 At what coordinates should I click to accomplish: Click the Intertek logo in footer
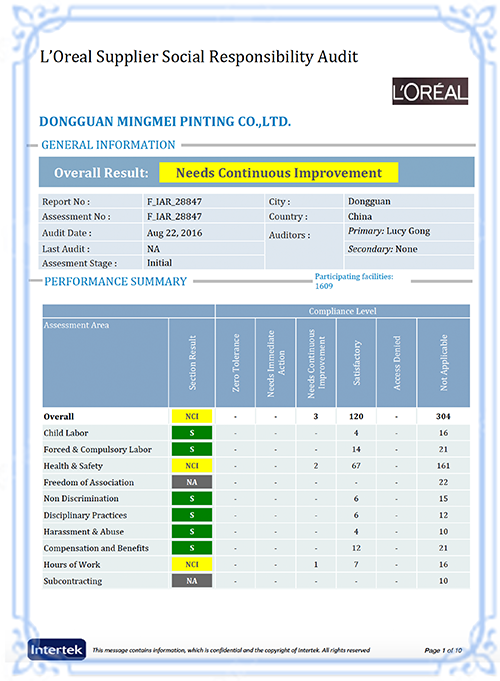click(x=56, y=649)
